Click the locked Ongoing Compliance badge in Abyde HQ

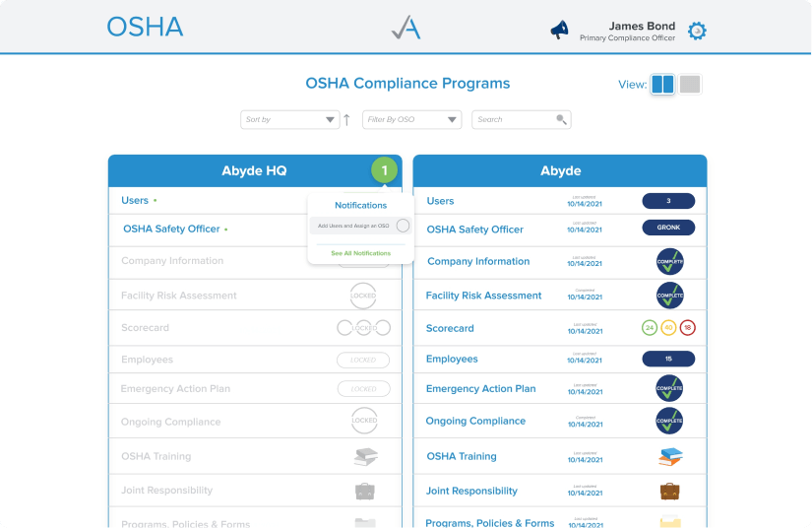[364, 421]
